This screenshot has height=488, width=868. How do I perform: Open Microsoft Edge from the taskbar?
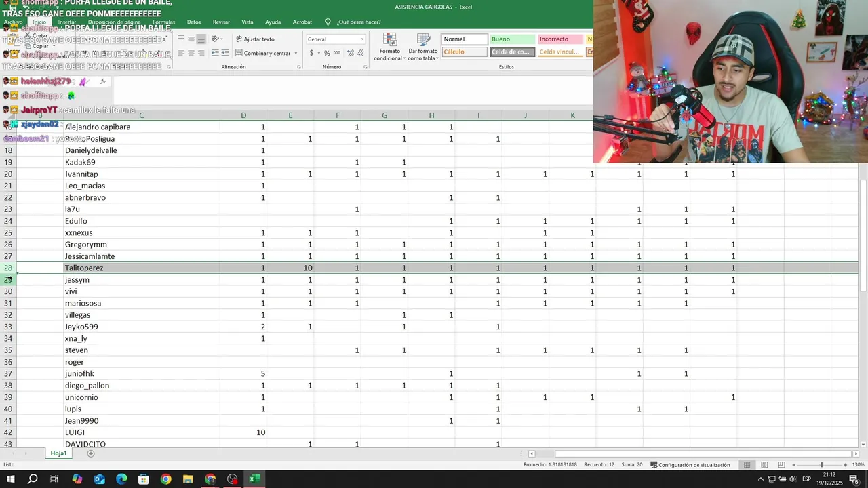point(121,479)
